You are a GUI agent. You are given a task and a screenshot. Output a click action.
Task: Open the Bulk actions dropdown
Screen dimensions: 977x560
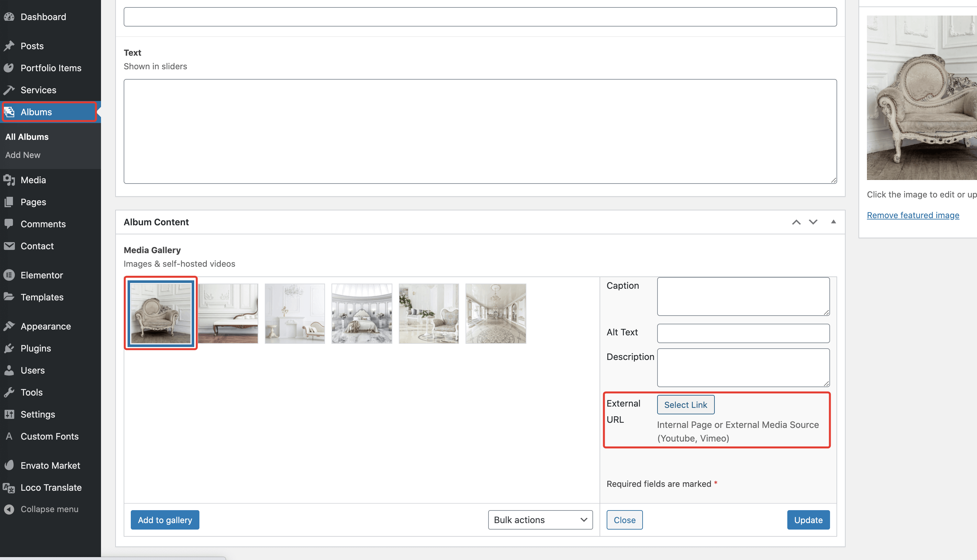(x=540, y=520)
